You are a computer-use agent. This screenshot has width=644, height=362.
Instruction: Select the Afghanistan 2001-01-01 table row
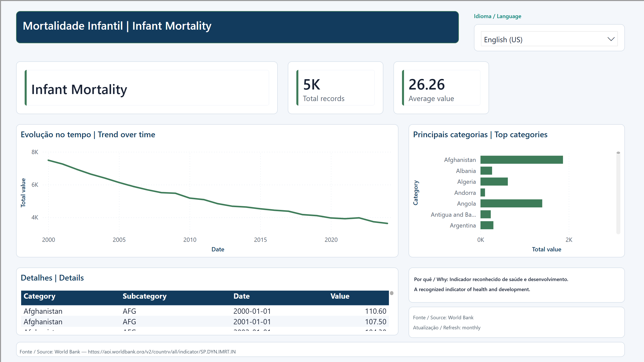(205, 322)
